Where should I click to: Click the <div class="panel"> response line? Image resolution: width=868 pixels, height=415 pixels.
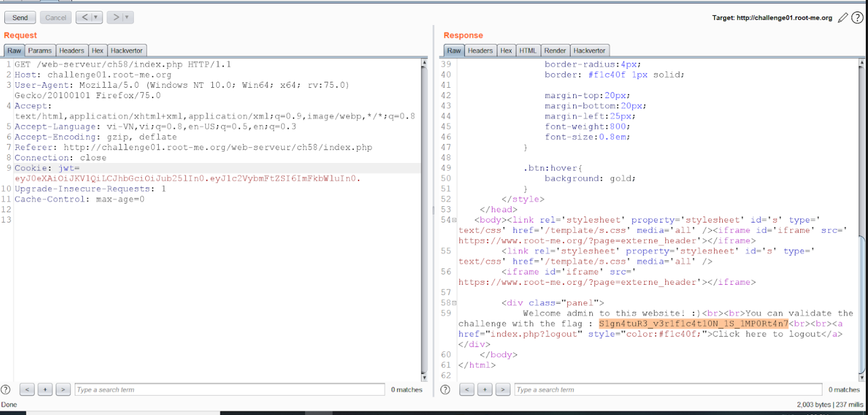click(553, 303)
